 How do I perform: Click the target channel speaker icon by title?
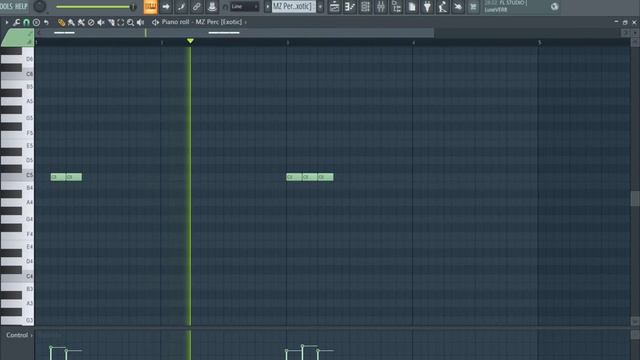click(x=155, y=22)
